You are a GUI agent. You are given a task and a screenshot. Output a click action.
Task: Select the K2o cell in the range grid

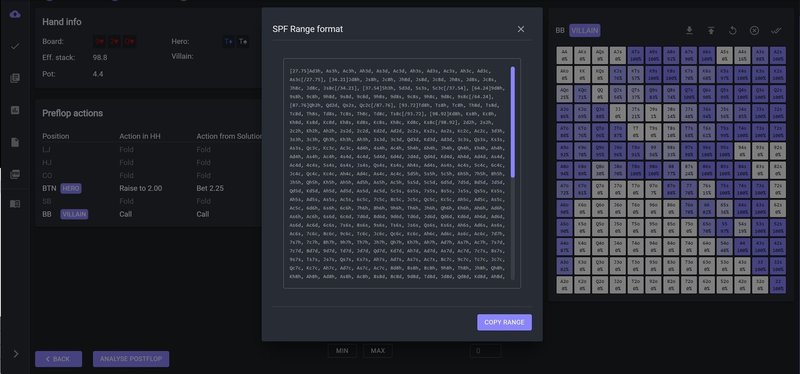(x=582, y=285)
